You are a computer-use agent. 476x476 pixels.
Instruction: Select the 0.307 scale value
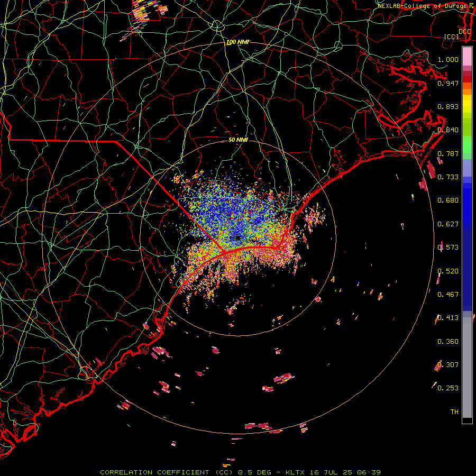point(448,365)
